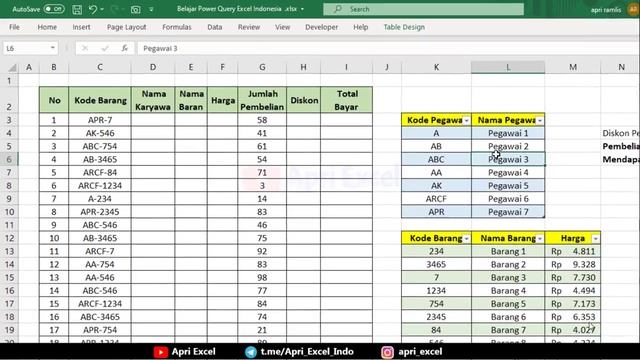This screenshot has height=360, width=640.
Task: Click the Select All corner triangle
Action: pos(12,67)
